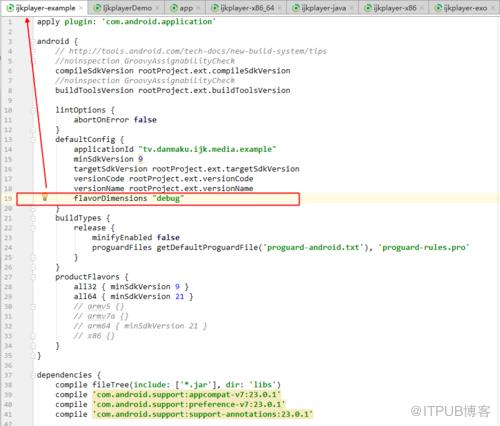Viewport: 500px width, 426px height.
Task: Click the Gradle icon on ijkplayer-x86 tab
Action: pyautogui.click(x=368, y=8)
